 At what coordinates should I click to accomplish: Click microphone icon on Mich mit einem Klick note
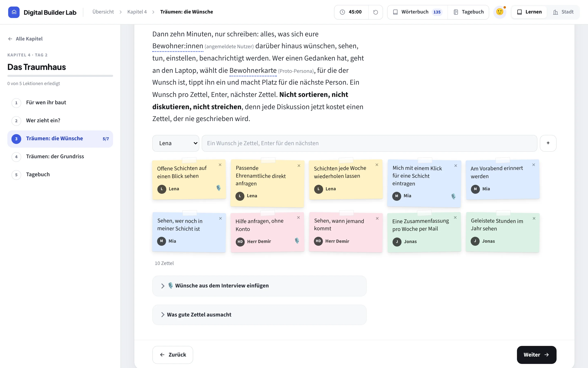pos(453,196)
